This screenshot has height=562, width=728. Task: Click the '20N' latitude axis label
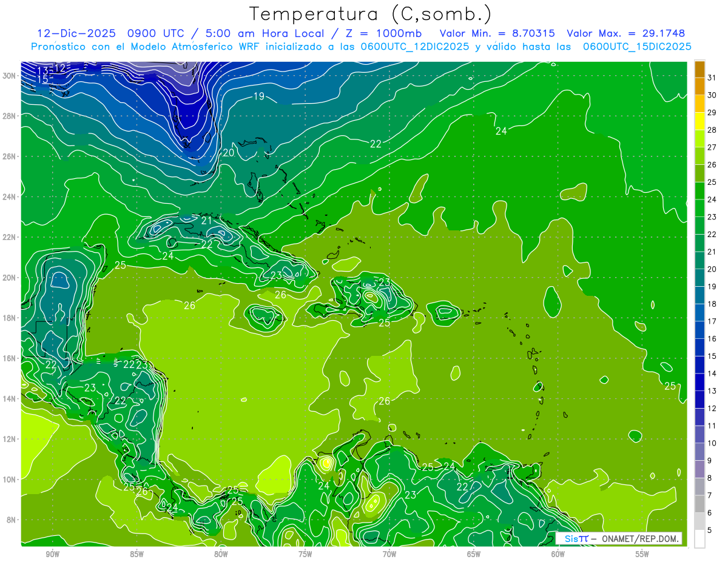pyautogui.click(x=10, y=277)
